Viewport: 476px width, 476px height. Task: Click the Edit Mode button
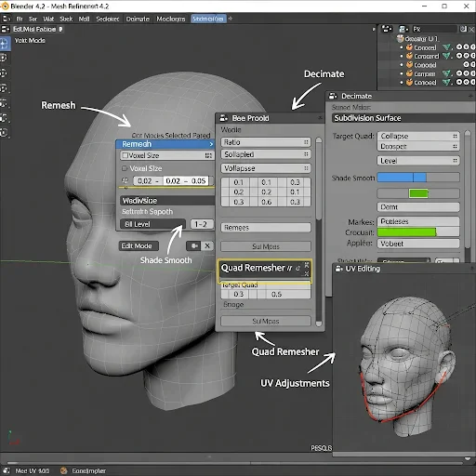pyautogui.click(x=139, y=246)
